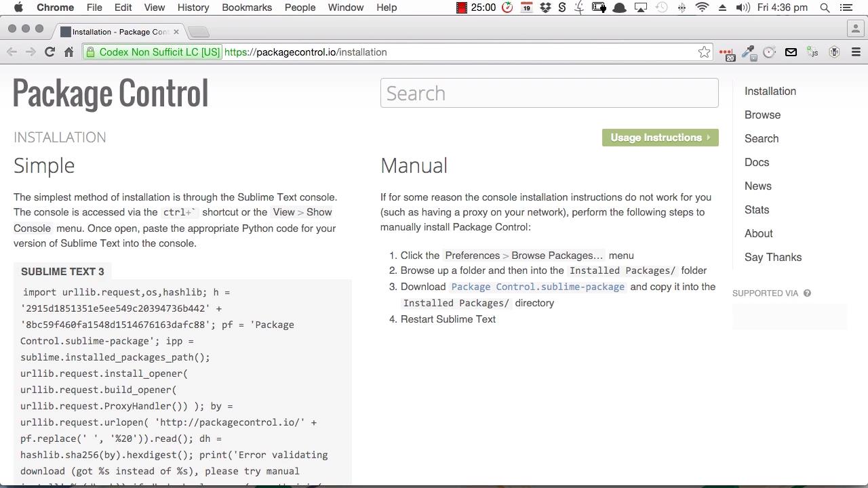The width and height of the screenshot is (868, 488).
Task: Select the SUBLIME TEXT 3 code tab
Action: (62, 272)
